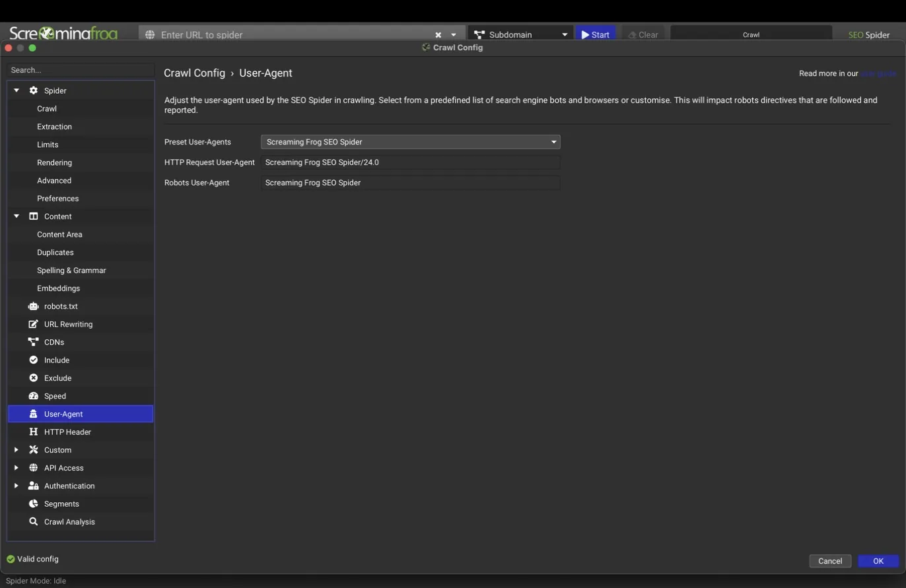The height and width of the screenshot is (588, 906).
Task: Expand the API Access tree section
Action: pyautogui.click(x=17, y=468)
